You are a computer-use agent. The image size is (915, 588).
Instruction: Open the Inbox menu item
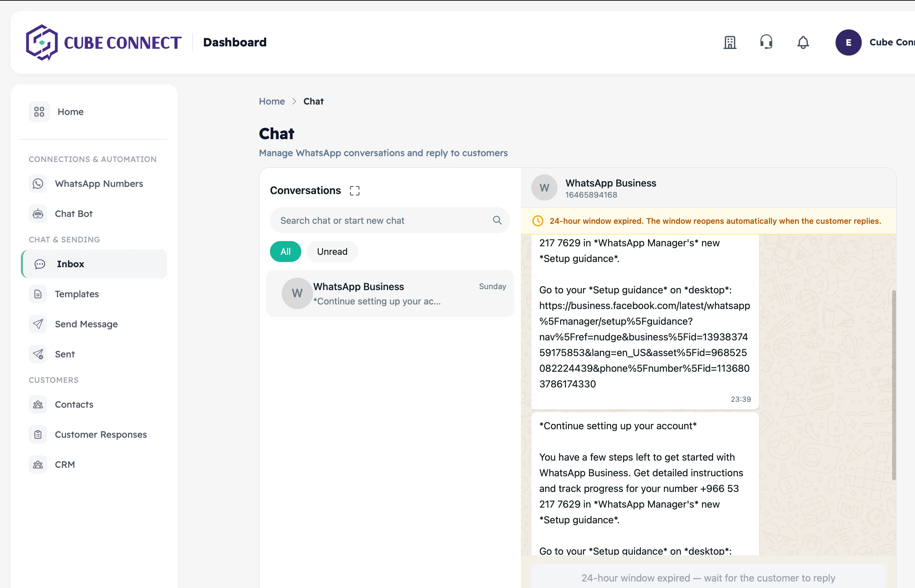click(94, 264)
